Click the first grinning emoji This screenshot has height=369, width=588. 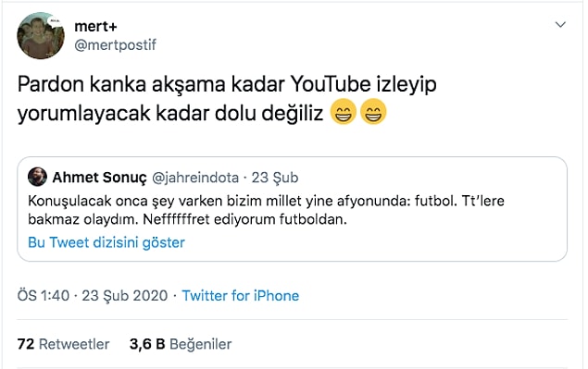coord(344,112)
